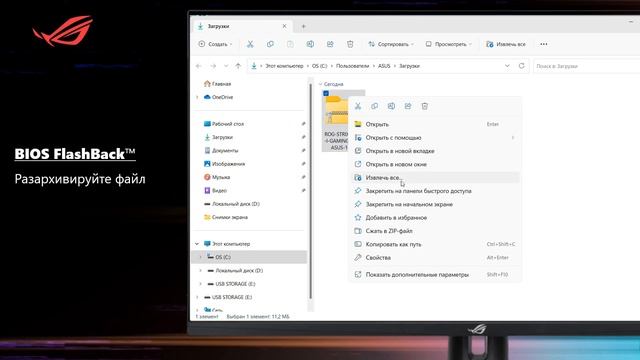The width and height of the screenshot is (640, 360).
Task: Expand the address bar history dropdown
Action: coord(507,66)
